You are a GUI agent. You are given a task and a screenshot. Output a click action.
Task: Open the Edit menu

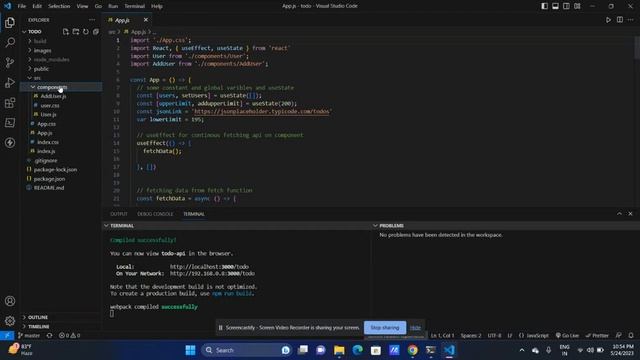[x=37, y=6]
